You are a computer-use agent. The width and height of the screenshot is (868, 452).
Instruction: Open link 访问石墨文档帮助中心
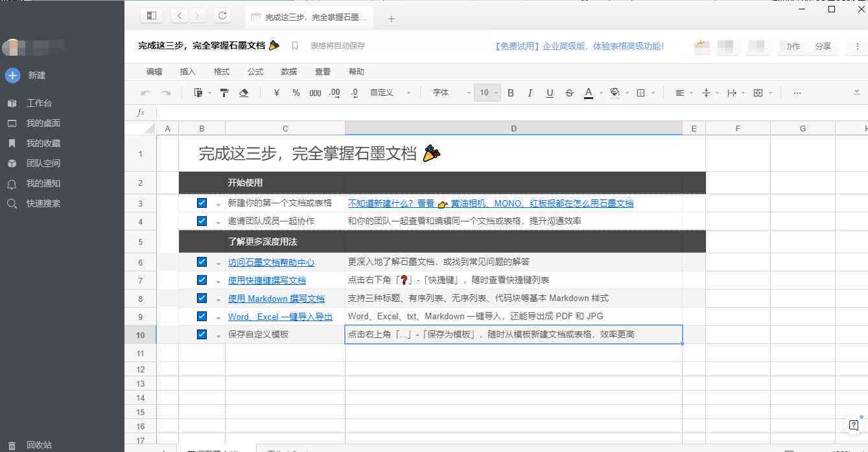271,262
